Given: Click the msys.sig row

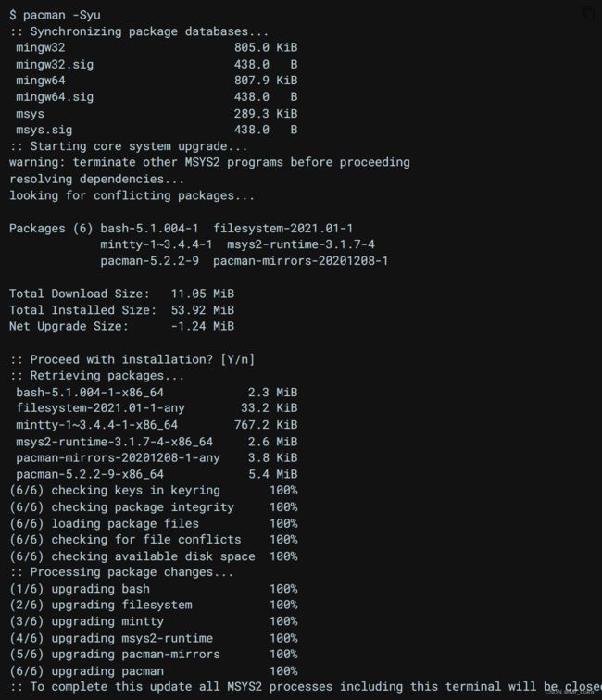Looking at the screenshot, I should coord(157,130).
